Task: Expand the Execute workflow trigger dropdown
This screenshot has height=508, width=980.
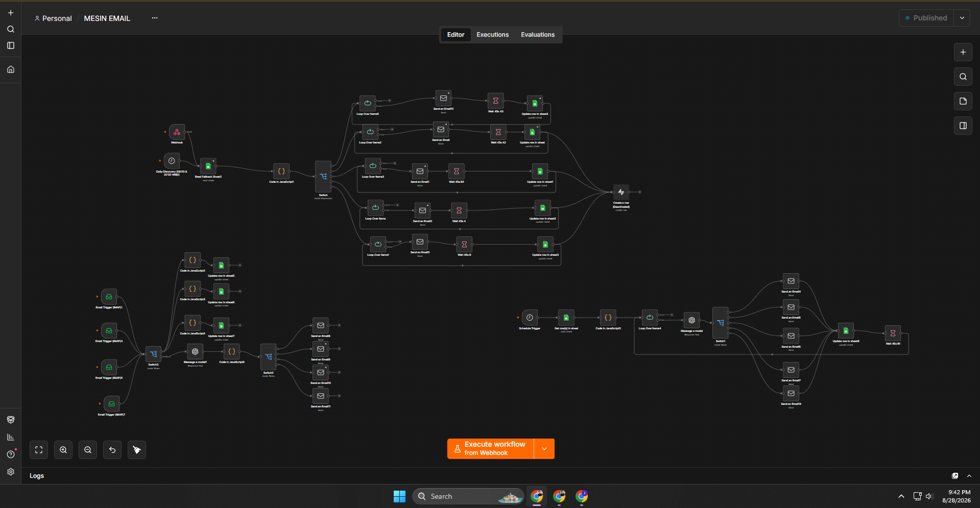Action: [x=544, y=449]
